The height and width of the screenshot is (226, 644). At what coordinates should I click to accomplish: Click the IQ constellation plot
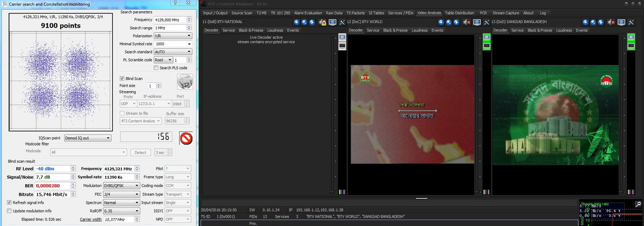click(60, 80)
